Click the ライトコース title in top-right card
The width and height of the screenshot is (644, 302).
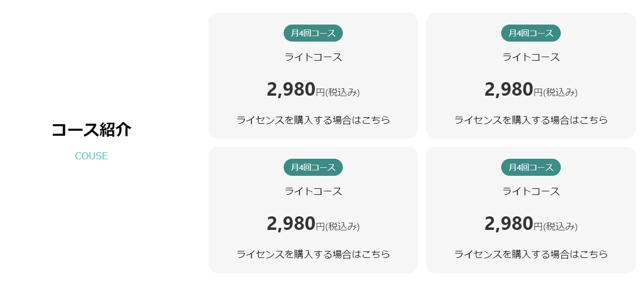tap(531, 57)
